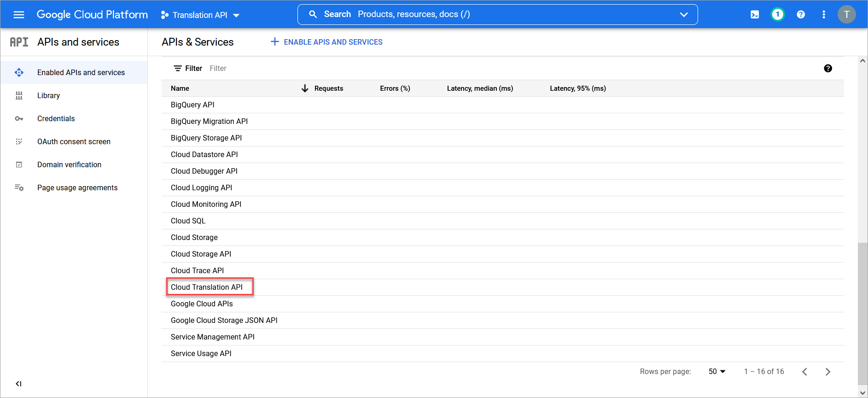
Task: Click the Enabled APIs diamond icon
Action: (19, 72)
